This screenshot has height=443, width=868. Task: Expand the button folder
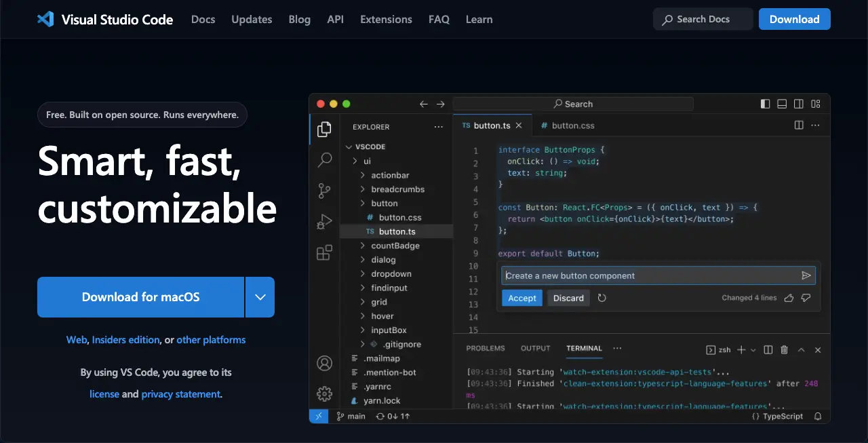click(363, 204)
